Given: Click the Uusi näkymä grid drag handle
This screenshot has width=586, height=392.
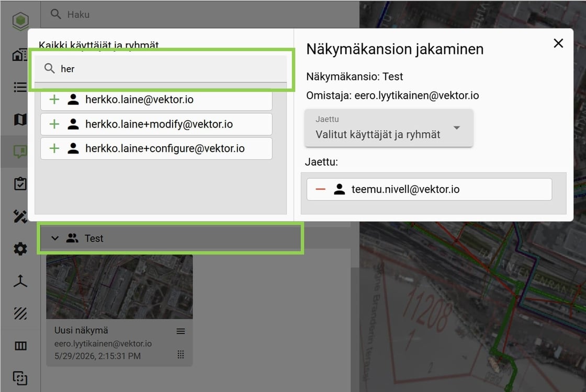Looking at the screenshot, I should coord(181,354).
